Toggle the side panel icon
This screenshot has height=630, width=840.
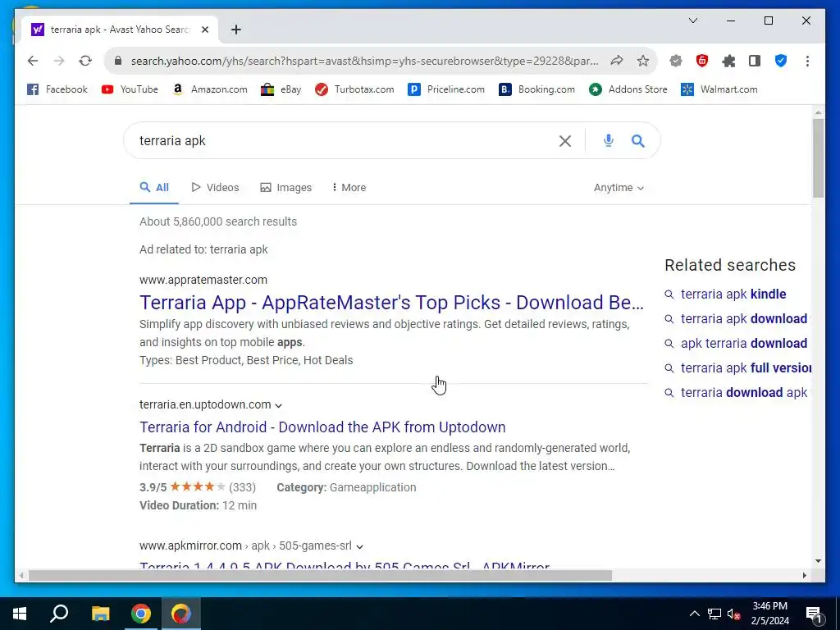coord(755,61)
